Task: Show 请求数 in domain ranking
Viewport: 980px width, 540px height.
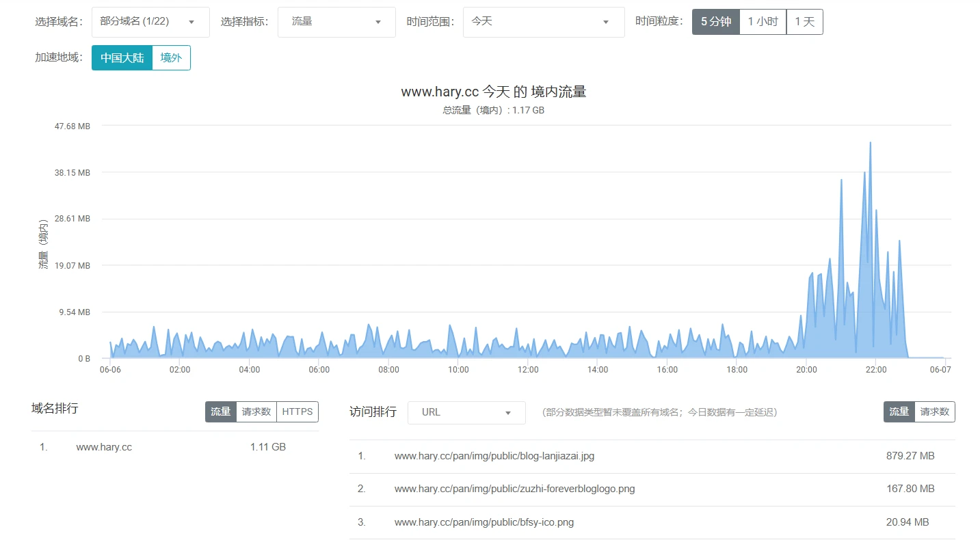Action: (x=256, y=411)
